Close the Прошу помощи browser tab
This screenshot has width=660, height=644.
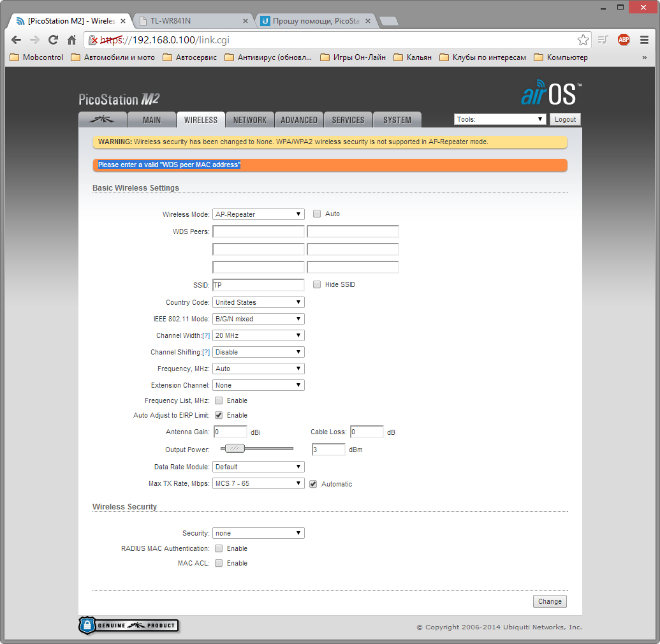(368, 21)
